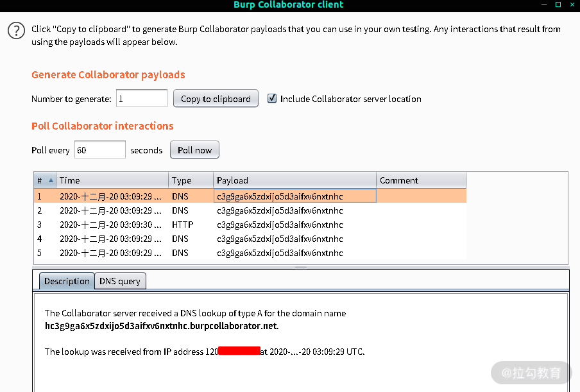Viewport: 580px width, 392px height.
Task: Minimize the Burp Collaborator client window
Action: point(544,4)
